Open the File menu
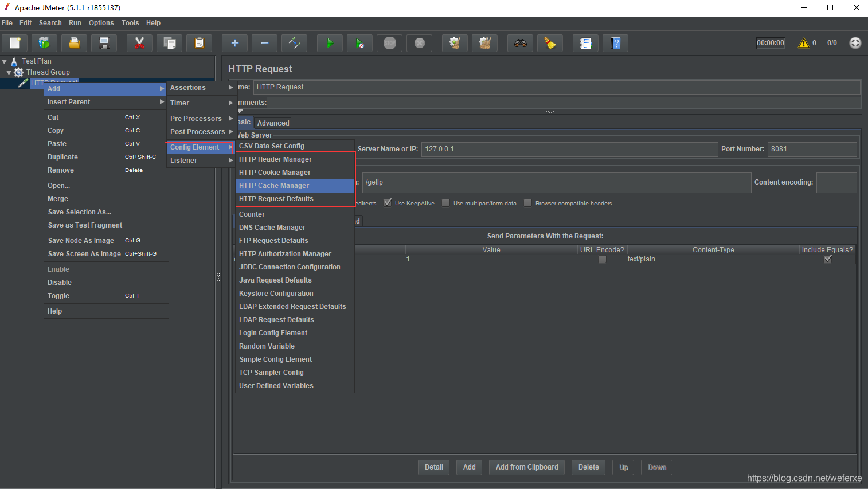Screen dimensions: 868x489 (x=7, y=23)
